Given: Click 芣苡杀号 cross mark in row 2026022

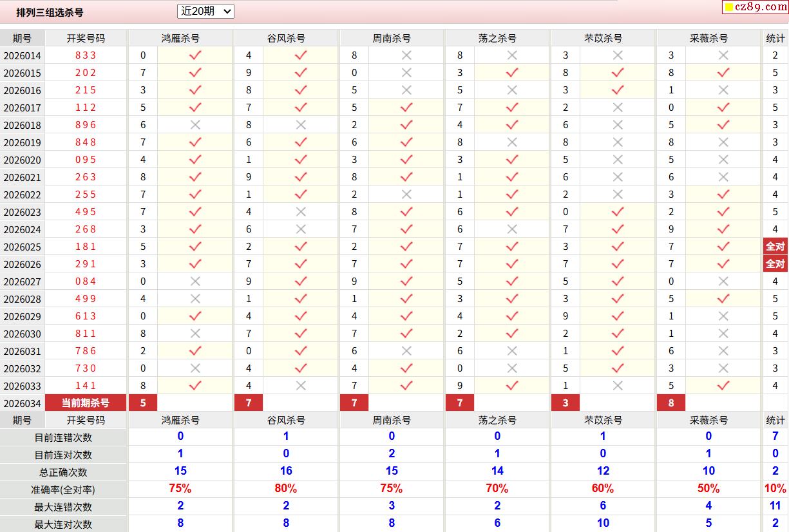Looking at the screenshot, I should pos(618,195).
